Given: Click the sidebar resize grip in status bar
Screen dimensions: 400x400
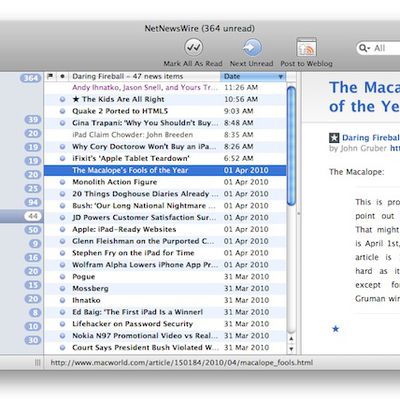Looking at the screenshot, I should (x=38, y=363).
